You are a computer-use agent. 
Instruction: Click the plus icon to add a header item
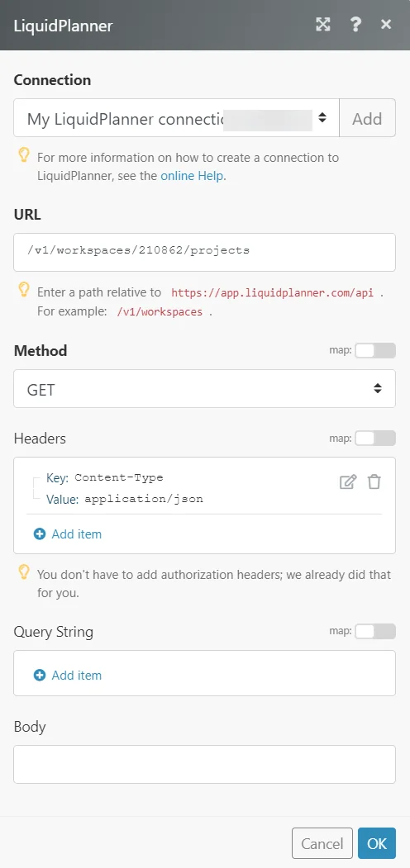pyautogui.click(x=40, y=534)
